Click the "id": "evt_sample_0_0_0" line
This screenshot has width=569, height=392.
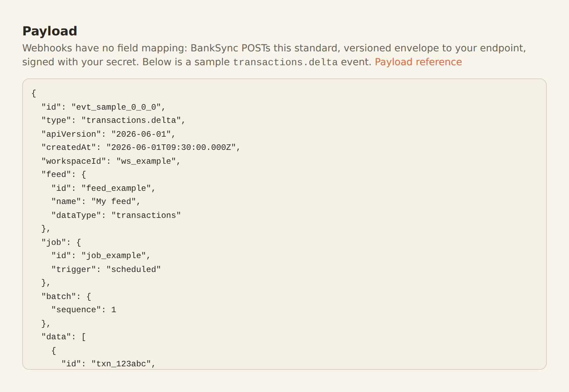[103, 107]
